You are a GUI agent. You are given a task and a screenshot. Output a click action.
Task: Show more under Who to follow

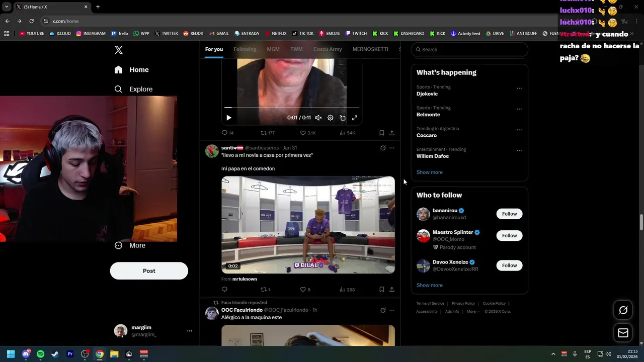(x=430, y=285)
